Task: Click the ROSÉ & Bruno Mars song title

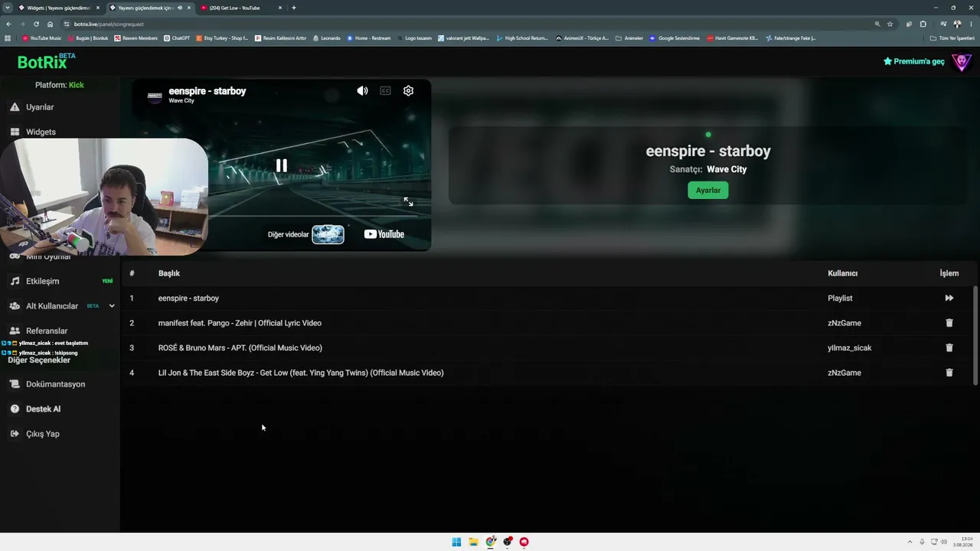Action: (x=240, y=347)
